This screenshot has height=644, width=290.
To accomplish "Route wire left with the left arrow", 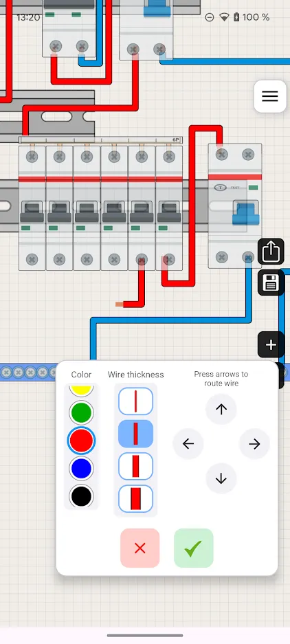I will 188,443.
